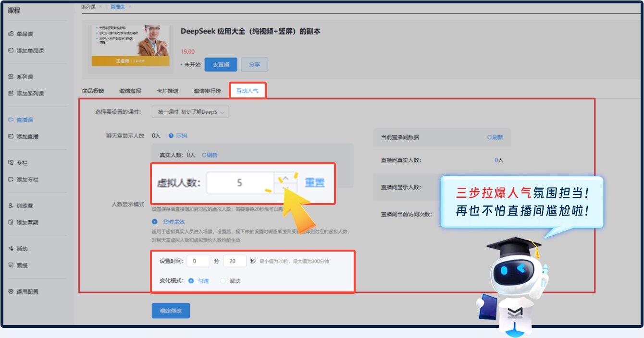Click the 活动 sidebar icon
Image resolution: width=644 pixels, height=338 pixels.
pyautogui.click(x=11, y=249)
